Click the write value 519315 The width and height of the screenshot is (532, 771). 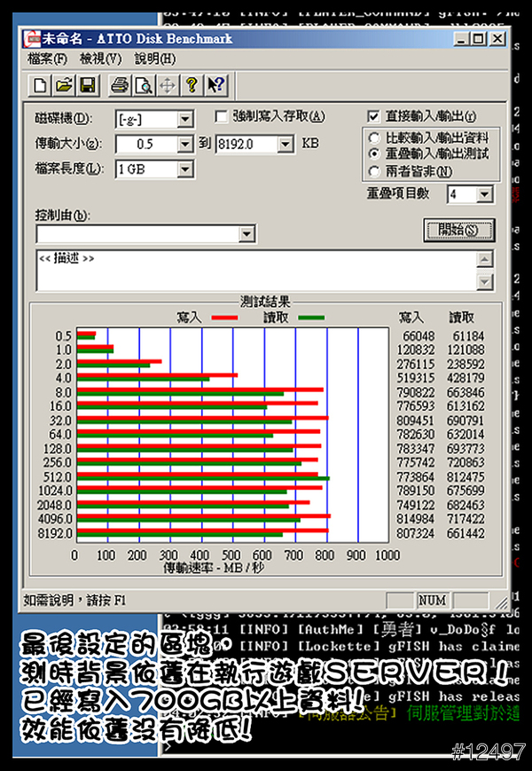click(416, 378)
